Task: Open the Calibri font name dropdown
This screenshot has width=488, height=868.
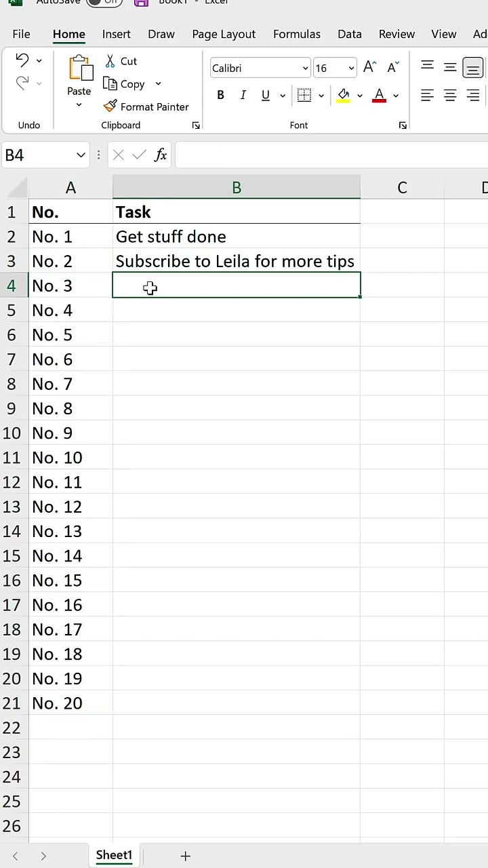Action: [x=305, y=68]
